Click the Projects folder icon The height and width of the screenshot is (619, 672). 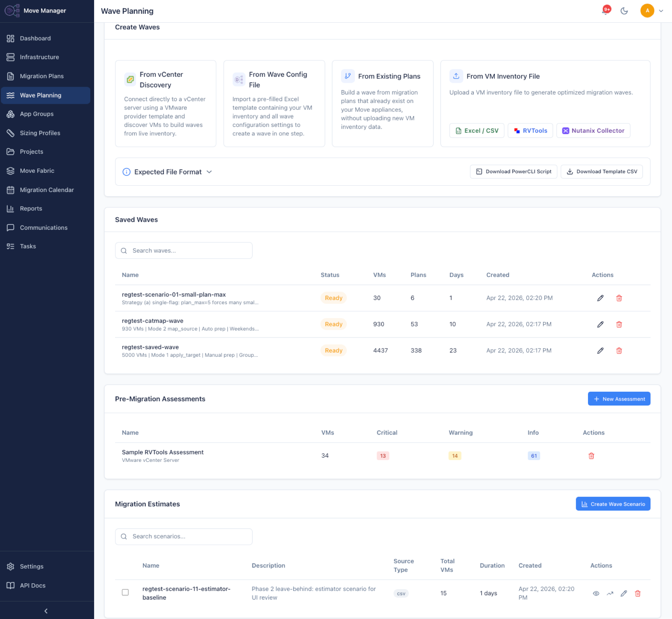[x=10, y=152]
